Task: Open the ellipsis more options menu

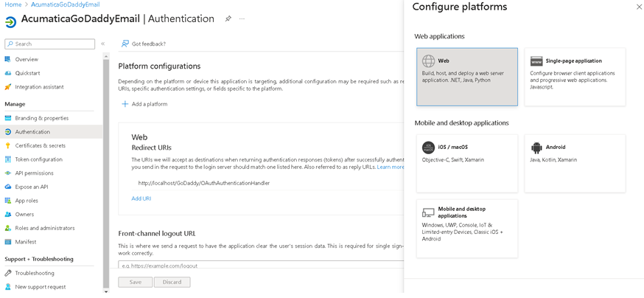Action: (x=242, y=19)
